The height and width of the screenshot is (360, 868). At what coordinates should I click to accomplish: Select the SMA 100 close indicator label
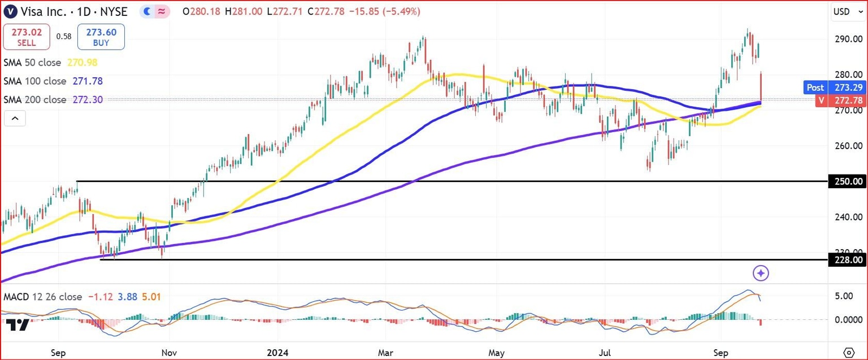[x=36, y=81]
